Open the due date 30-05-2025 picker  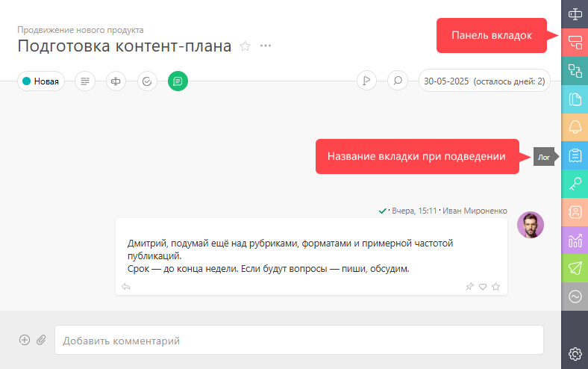[x=484, y=81]
